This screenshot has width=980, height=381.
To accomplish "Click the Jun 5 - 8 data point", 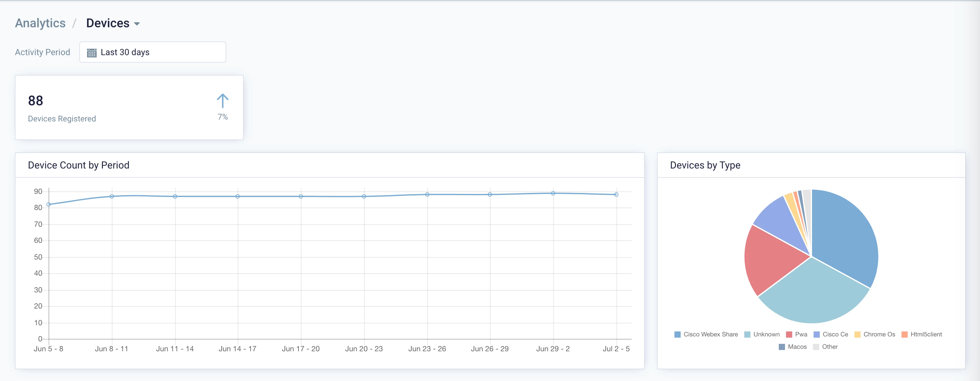I will (49, 204).
